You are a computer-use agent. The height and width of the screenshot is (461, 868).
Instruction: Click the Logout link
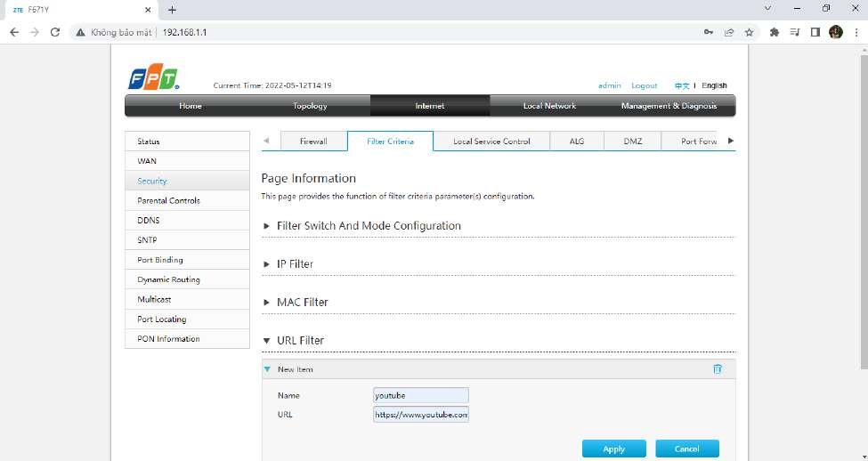click(645, 85)
